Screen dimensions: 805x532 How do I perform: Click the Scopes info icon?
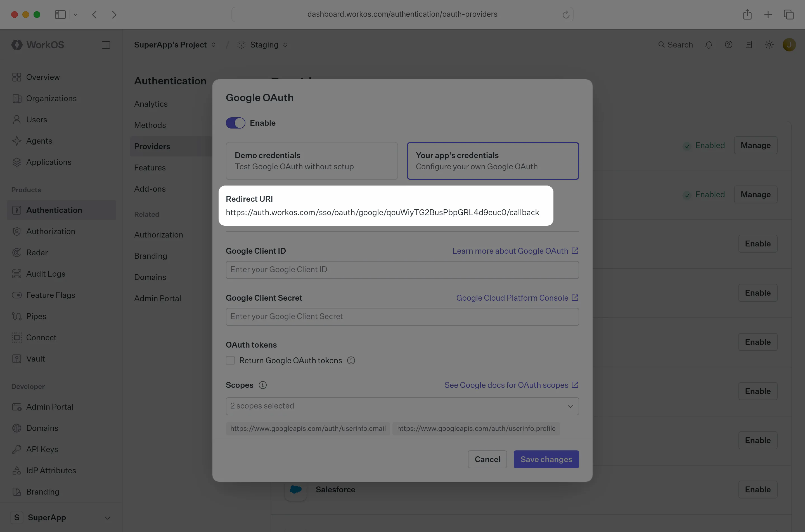pyautogui.click(x=263, y=385)
